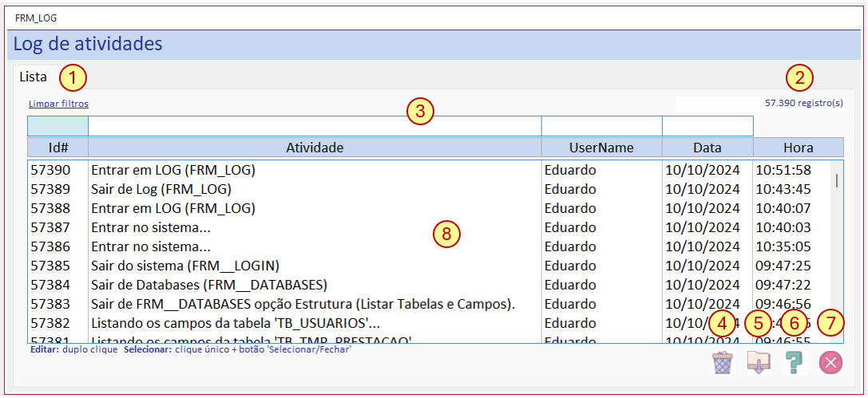Click the Atividade filter input field

click(x=315, y=126)
